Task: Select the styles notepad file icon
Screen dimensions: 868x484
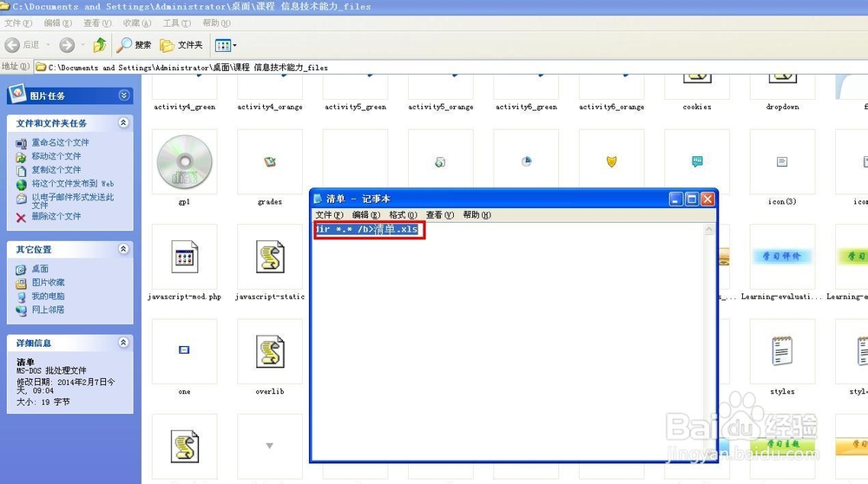Action: pos(782,350)
